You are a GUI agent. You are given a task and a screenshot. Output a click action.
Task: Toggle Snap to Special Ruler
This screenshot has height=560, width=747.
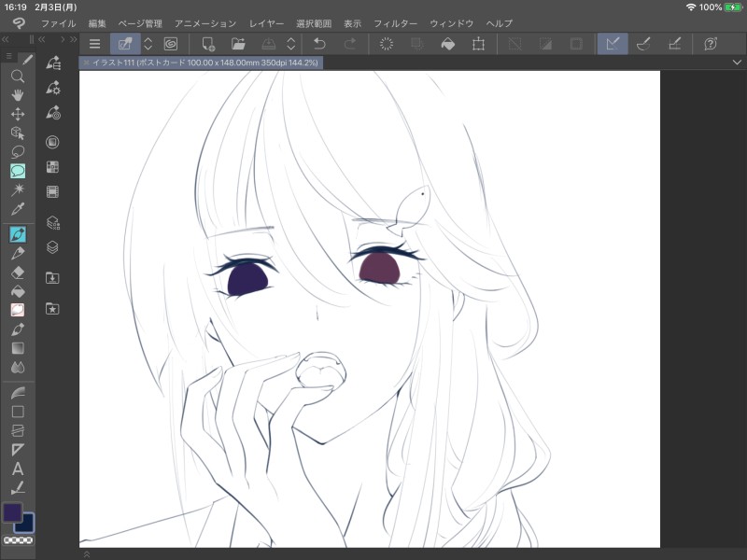click(643, 44)
